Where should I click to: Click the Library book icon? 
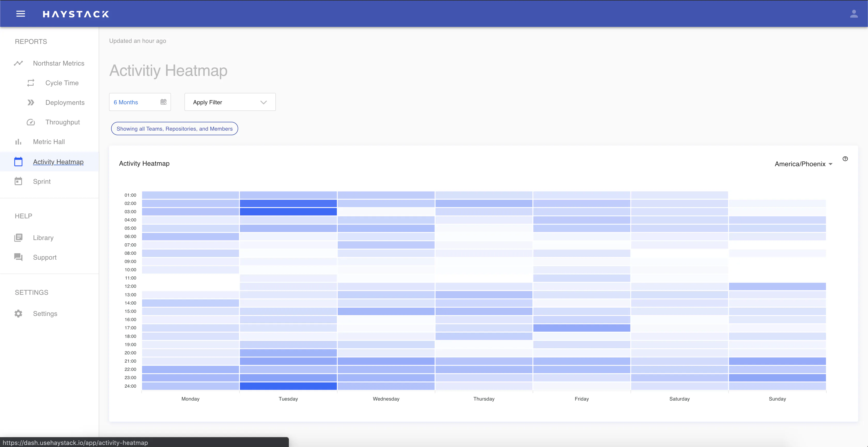[x=18, y=238]
